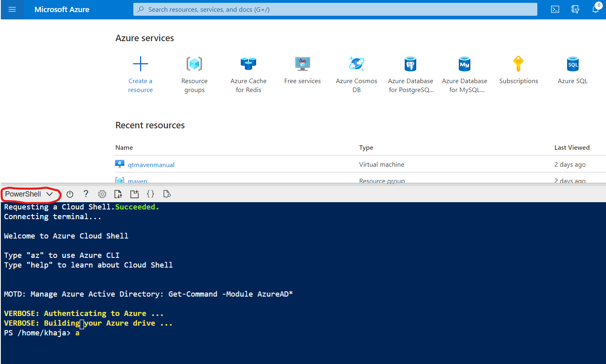Screen dimensions: 606x364
Task: Click 'VERBOSE: Authenticating to Azure' line
Action: click(x=84, y=314)
